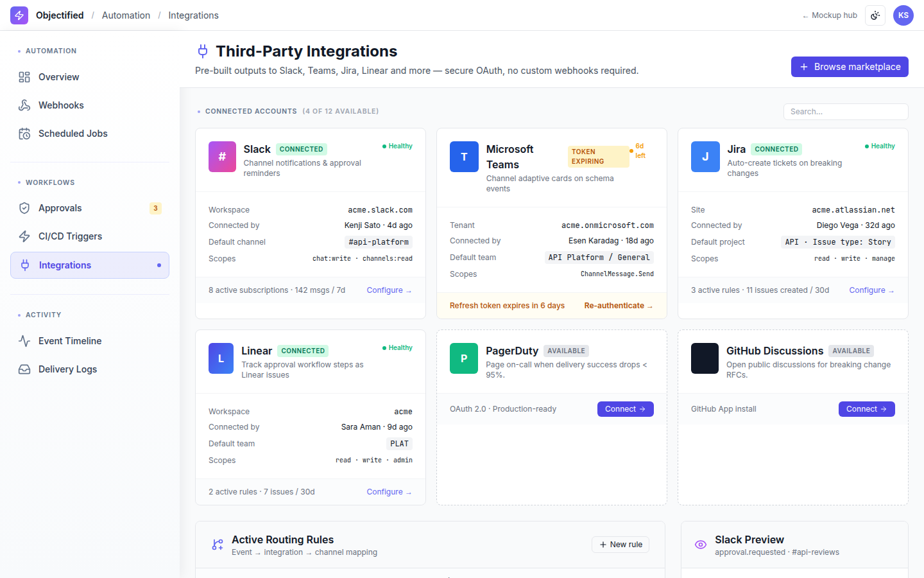Click the Slack Preview eye icon

click(701, 545)
